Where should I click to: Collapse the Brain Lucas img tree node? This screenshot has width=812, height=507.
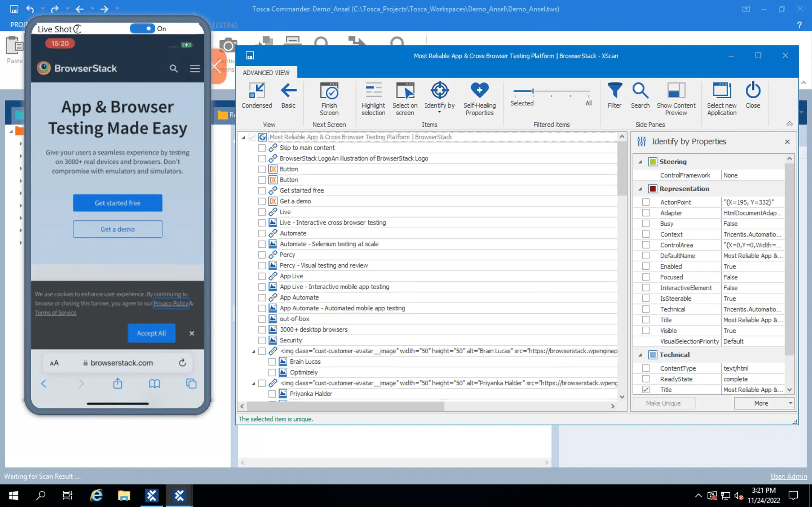click(x=254, y=351)
